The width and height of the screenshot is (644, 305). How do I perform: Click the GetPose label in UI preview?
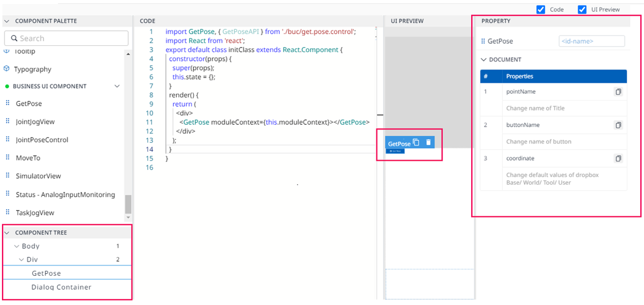click(x=399, y=144)
